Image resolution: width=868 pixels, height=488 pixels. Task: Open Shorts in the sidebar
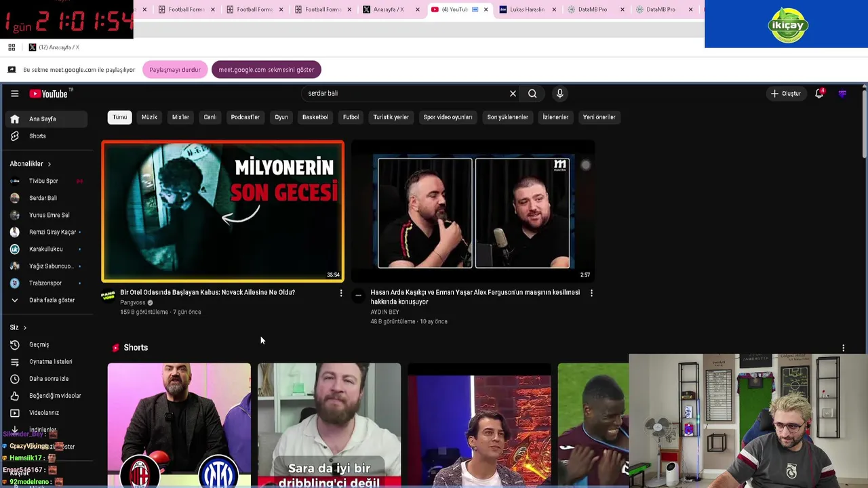tap(46, 136)
